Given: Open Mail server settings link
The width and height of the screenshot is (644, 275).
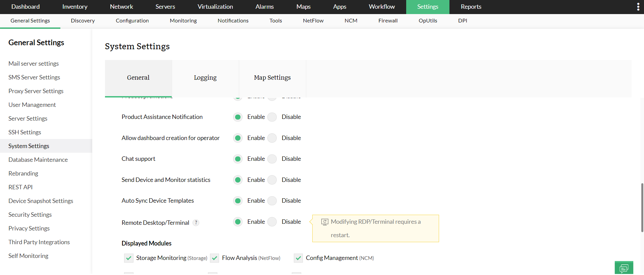Looking at the screenshot, I should pos(34,64).
